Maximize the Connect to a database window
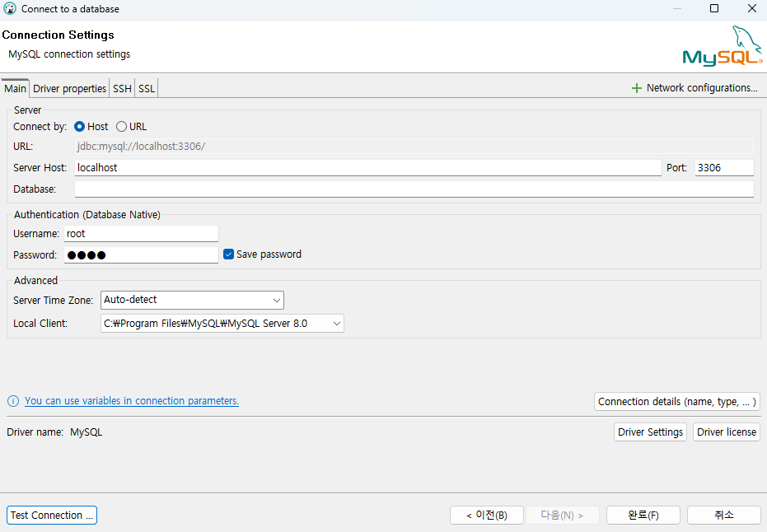 (714, 8)
